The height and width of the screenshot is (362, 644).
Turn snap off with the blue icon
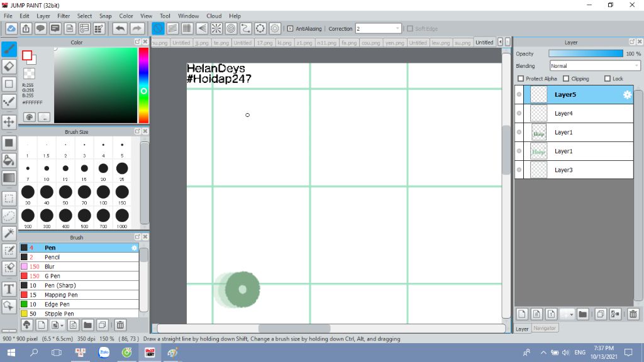tap(158, 29)
